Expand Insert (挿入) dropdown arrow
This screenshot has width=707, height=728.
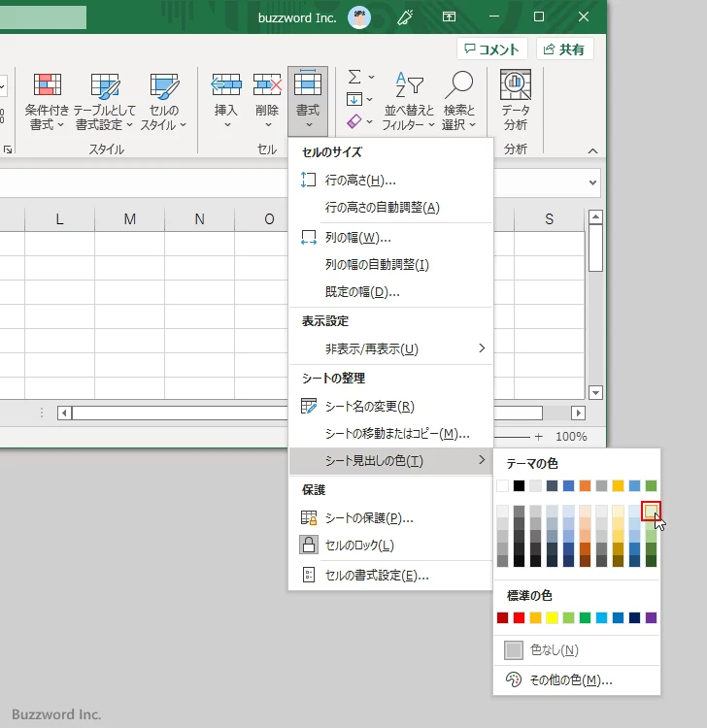point(227,124)
